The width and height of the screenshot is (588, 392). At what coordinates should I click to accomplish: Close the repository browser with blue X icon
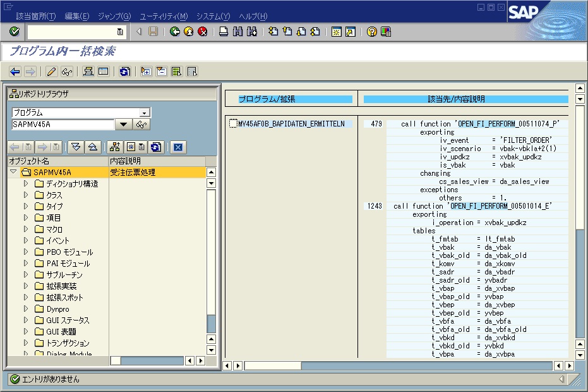(178, 147)
